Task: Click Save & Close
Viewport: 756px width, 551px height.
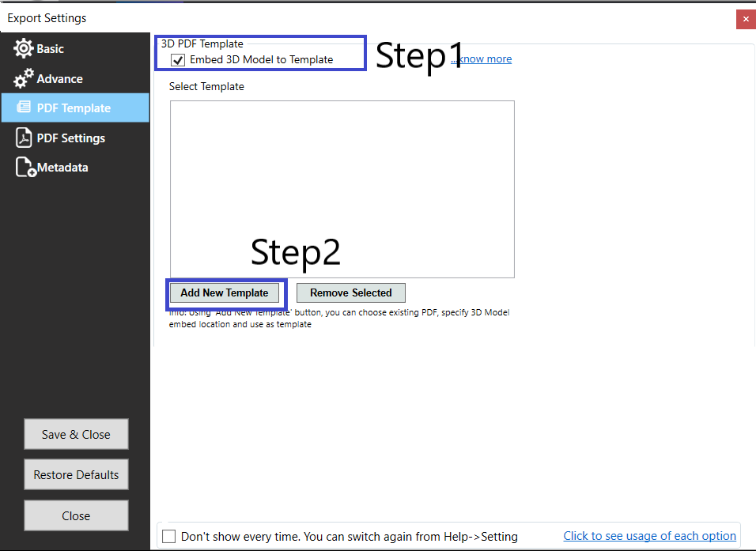Action: pos(75,434)
